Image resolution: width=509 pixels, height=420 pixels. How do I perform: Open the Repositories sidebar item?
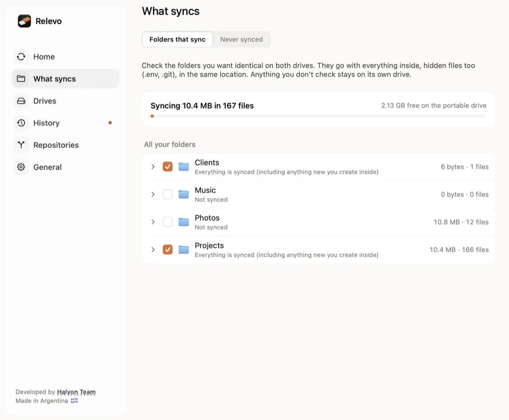[x=65, y=145]
